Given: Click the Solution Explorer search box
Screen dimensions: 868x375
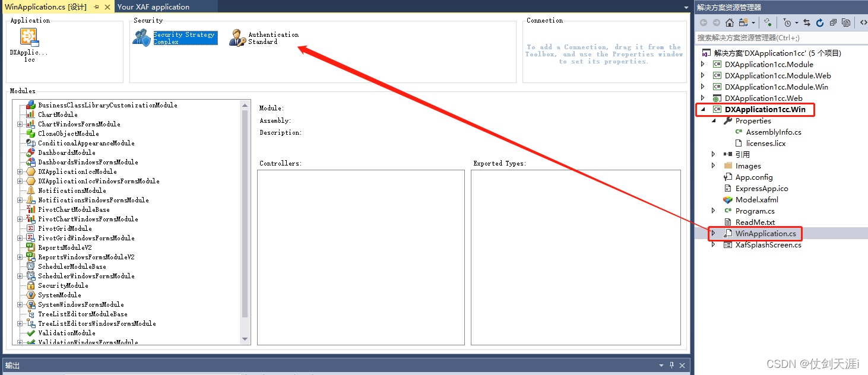Looking at the screenshot, I should (x=781, y=37).
